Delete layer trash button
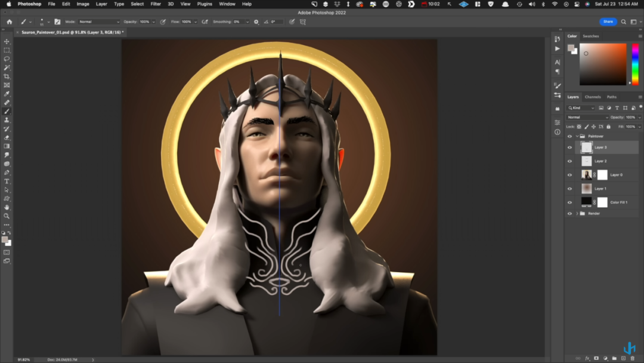The width and height of the screenshot is (644, 363). pos(633,358)
